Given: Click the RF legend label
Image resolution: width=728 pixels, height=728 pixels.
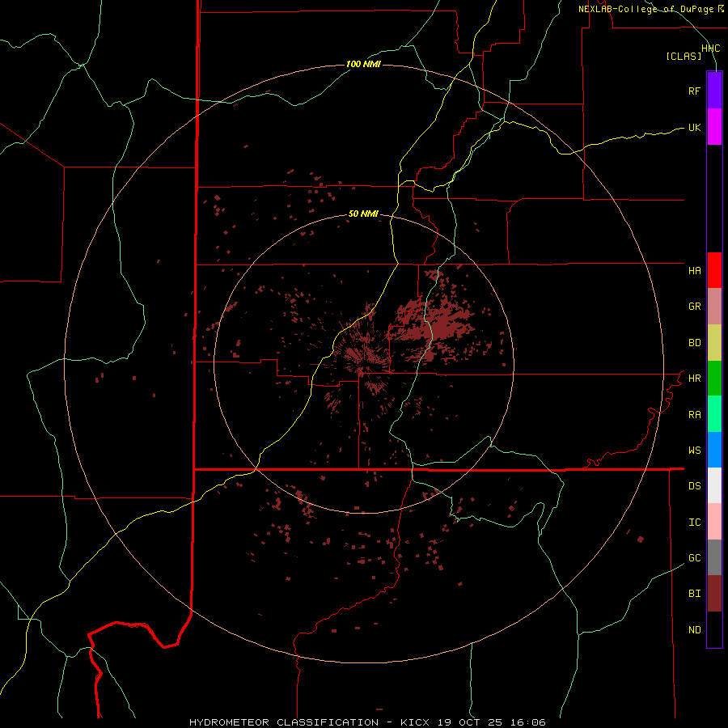Looking at the screenshot, I should pos(694,91).
